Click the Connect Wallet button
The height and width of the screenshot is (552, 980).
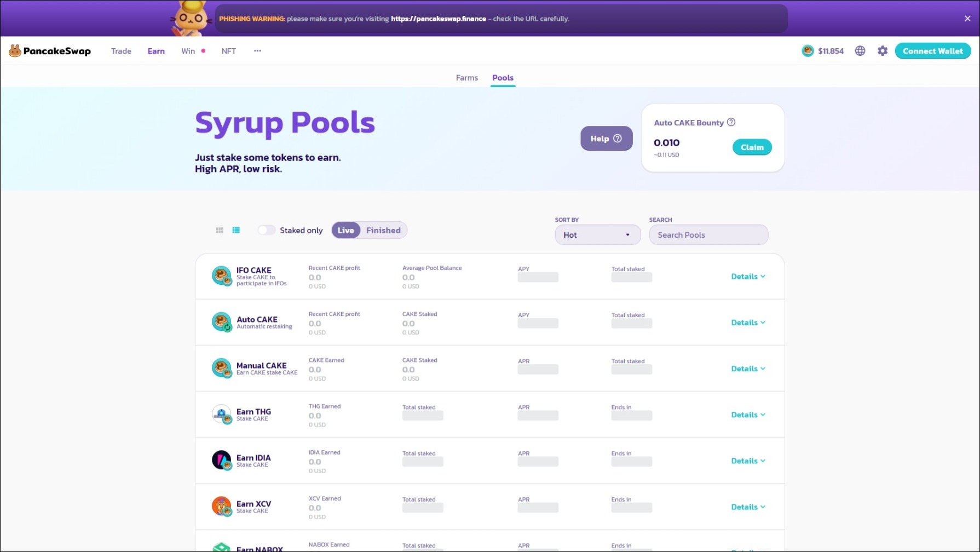[932, 51]
